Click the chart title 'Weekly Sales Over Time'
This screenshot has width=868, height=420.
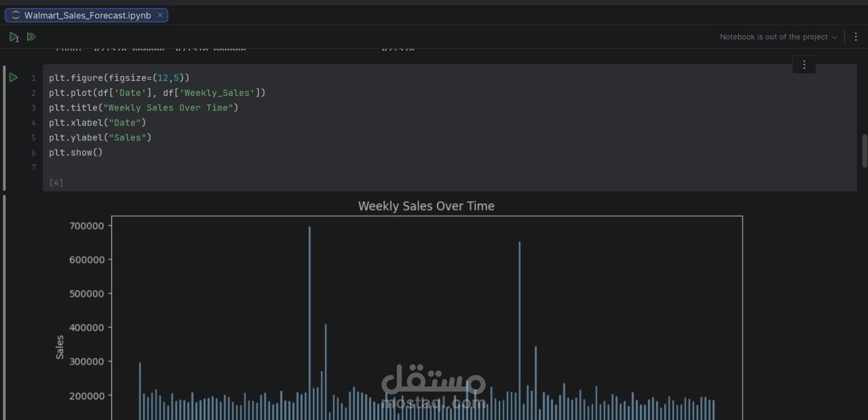coord(426,206)
